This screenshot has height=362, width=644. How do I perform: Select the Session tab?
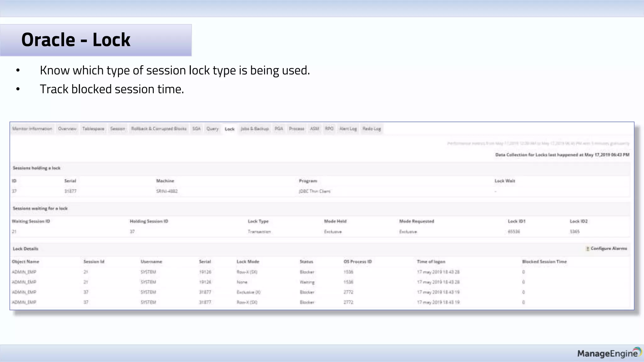click(x=117, y=129)
